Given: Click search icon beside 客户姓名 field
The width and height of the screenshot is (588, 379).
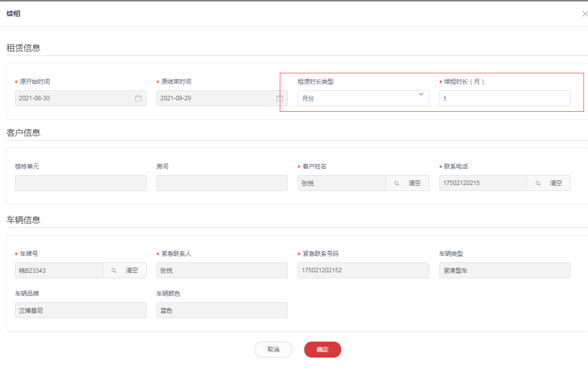Looking at the screenshot, I should pyautogui.click(x=397, y=184).
